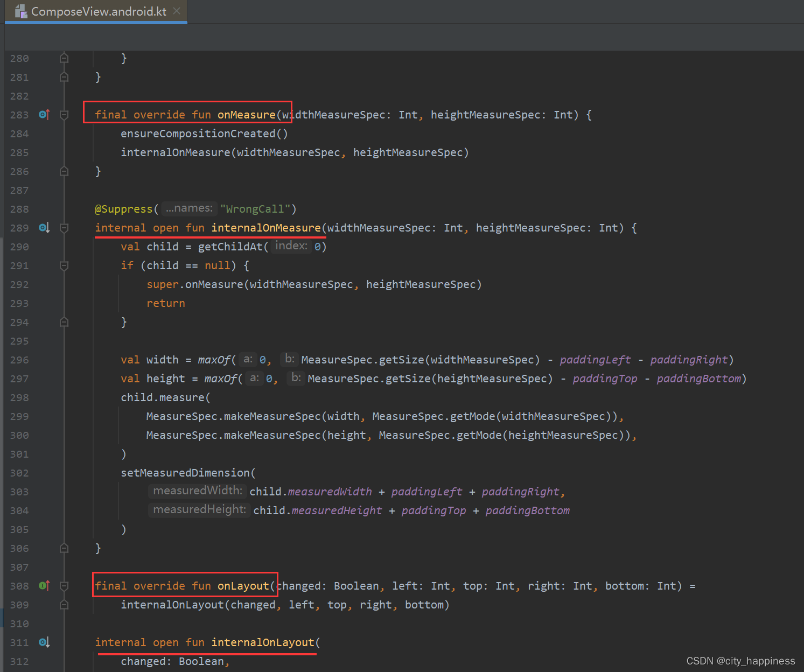Click the onMeasure function name on line 283

(x=246, y=115)
